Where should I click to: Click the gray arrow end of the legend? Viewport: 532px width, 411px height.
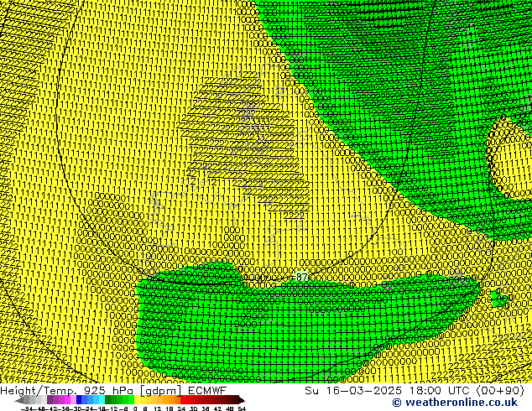(x=19, y=399)
